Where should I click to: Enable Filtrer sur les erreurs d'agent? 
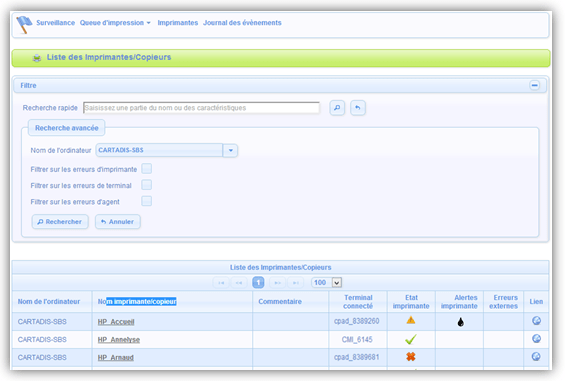tap(147, 201)
